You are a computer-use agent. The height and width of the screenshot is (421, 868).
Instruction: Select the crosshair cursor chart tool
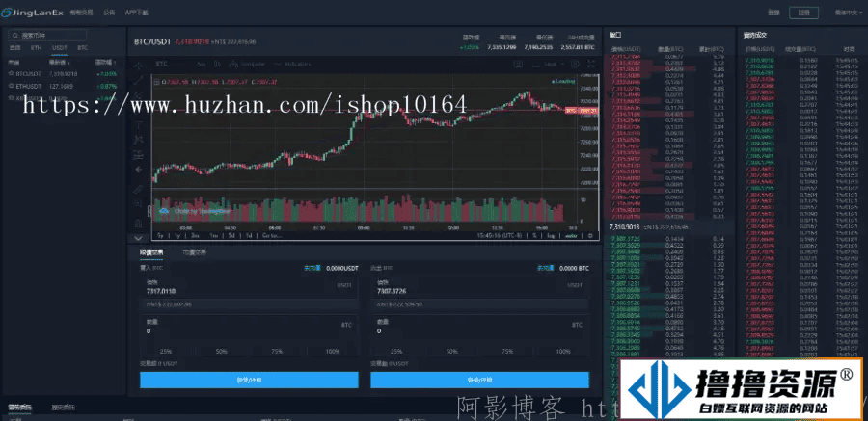138,66
